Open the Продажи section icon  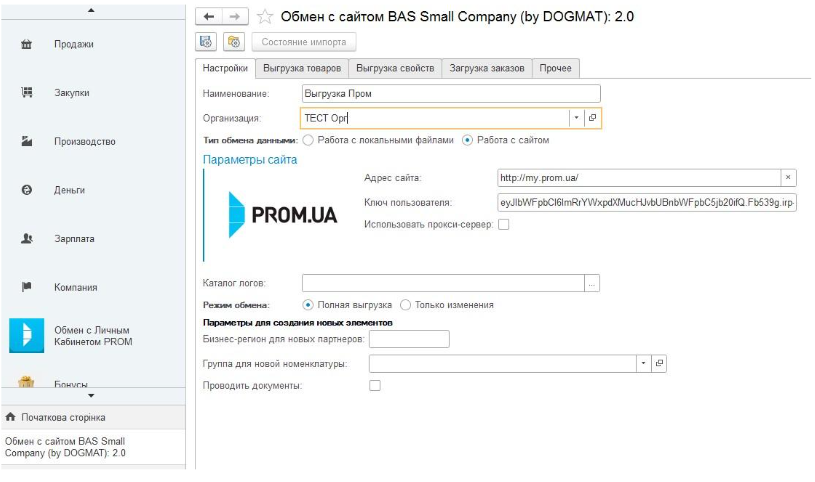(27, 45)
